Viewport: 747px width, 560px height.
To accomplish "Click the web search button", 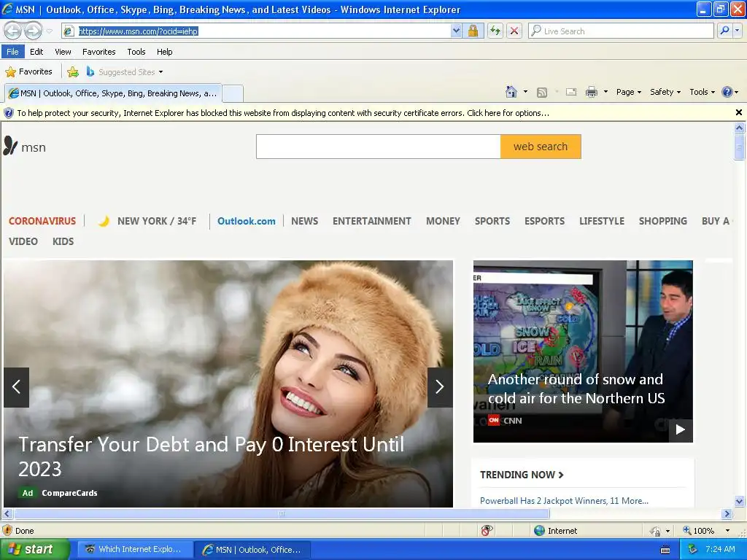I will pos(541,147).
